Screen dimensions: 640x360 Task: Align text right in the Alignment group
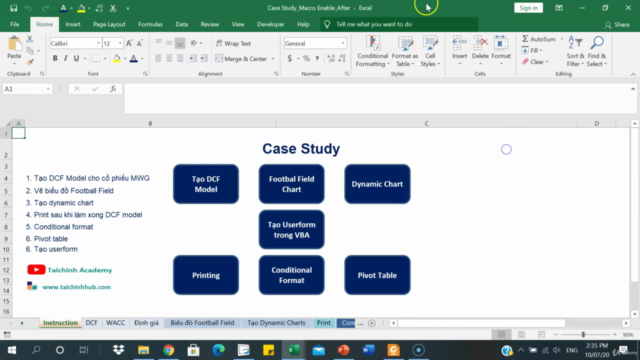point(180,58)
